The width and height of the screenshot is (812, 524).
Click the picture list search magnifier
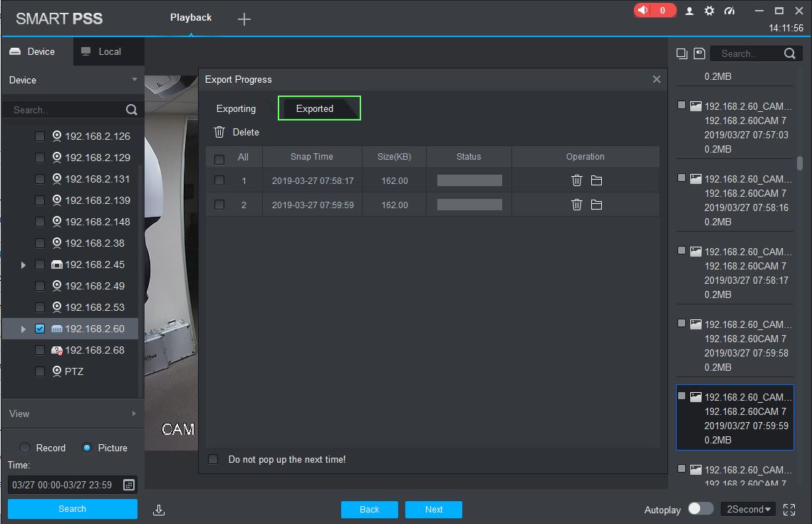pos(789,53)
